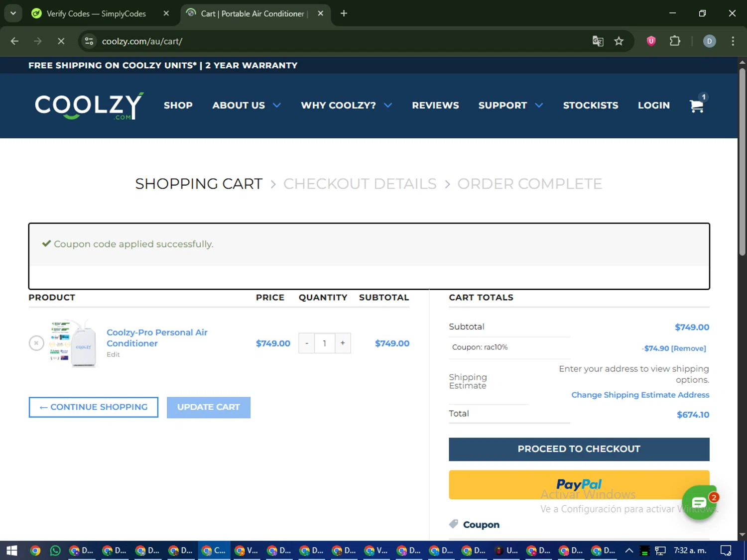Open the Chrome taskbar icon beside Start
Screen dimensions: 747x560
click(35, 551)
